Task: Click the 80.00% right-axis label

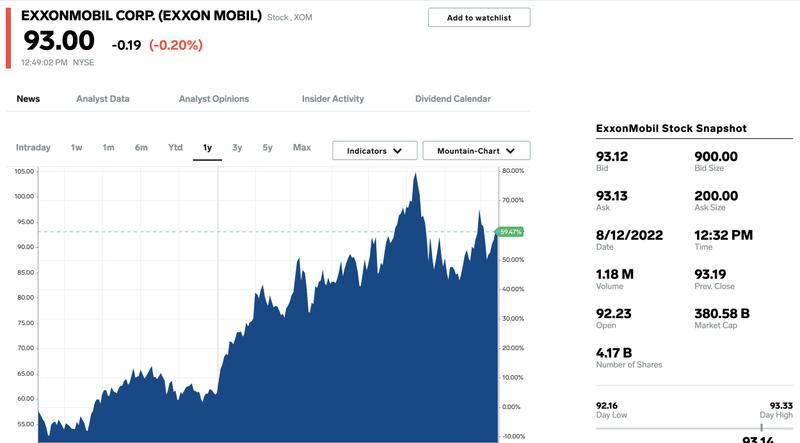Action: click(513, 171)
